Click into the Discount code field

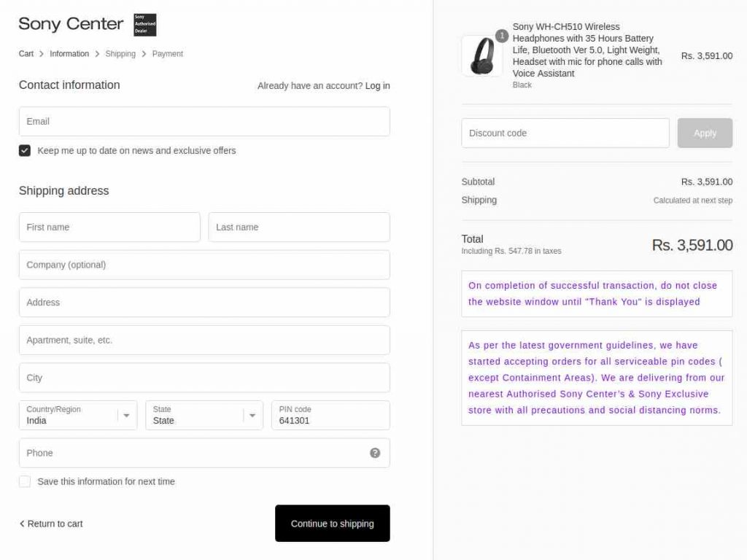pyautogui.click(x=565, y=133)
